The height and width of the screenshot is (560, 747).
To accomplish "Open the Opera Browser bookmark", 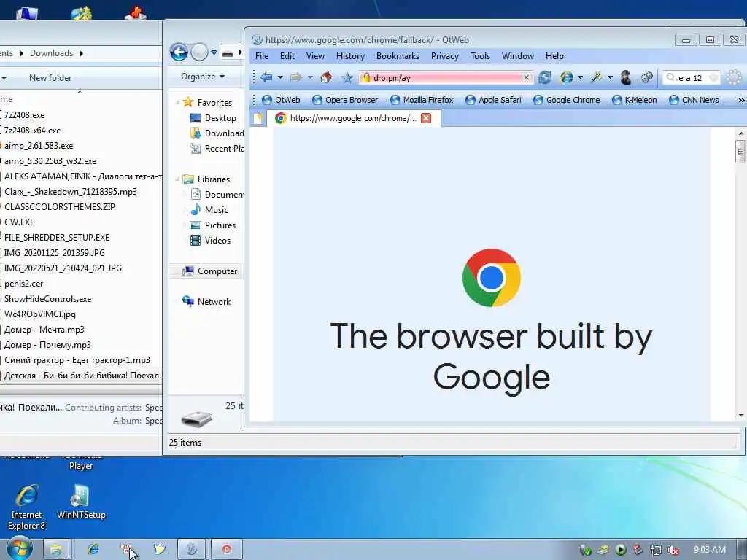I will pyautogui.click(x=345, y=100).
